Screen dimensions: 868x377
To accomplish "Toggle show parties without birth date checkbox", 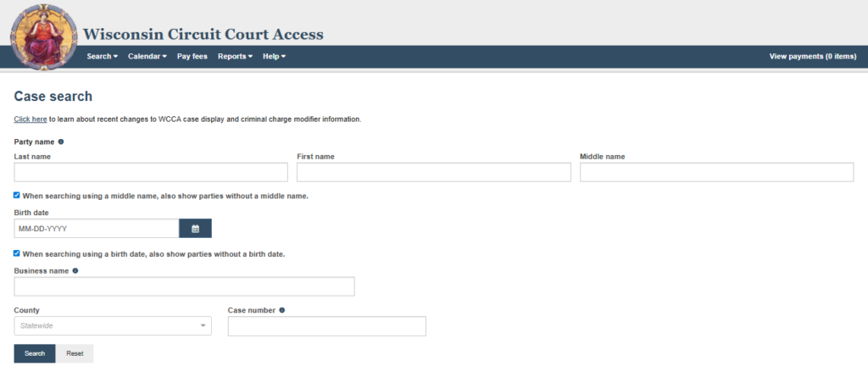I will point(18,253).
